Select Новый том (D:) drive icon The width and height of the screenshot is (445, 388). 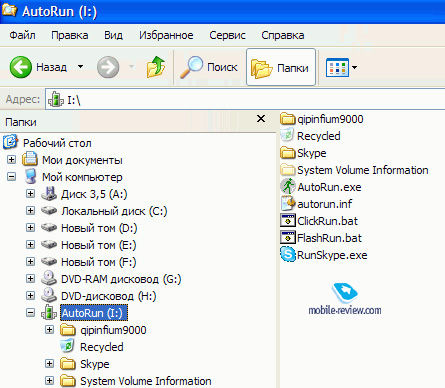49,227
